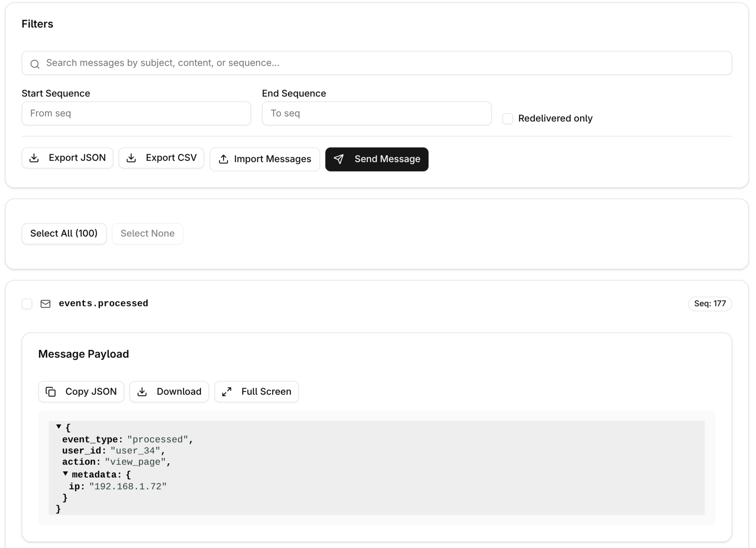The height and width of the screenshot is (548, 756).
Task: Click the Export CSV download icon
Action: pyautogui.click(x=131, y=158)
